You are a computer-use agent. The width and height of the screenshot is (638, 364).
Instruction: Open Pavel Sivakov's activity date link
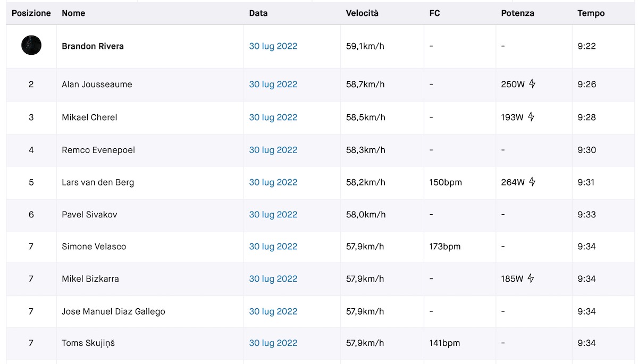(x=273, y=215)
